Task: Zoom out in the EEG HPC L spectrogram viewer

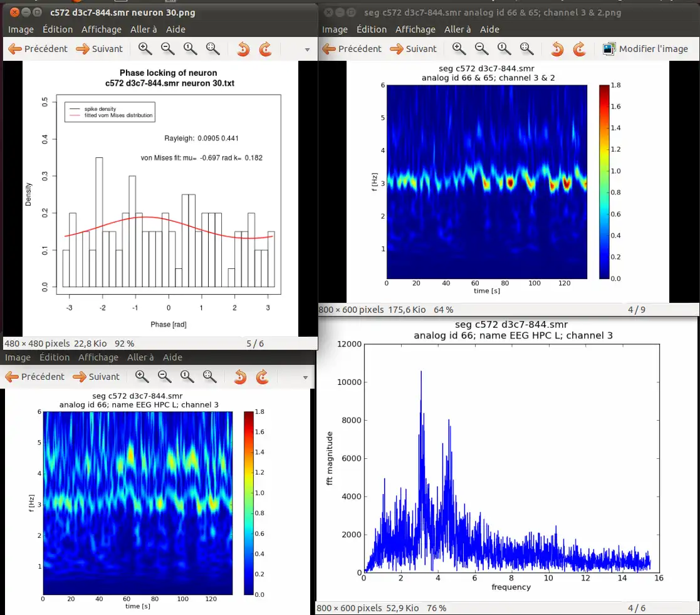Action: pyautogui.click(x=164, y=377)
